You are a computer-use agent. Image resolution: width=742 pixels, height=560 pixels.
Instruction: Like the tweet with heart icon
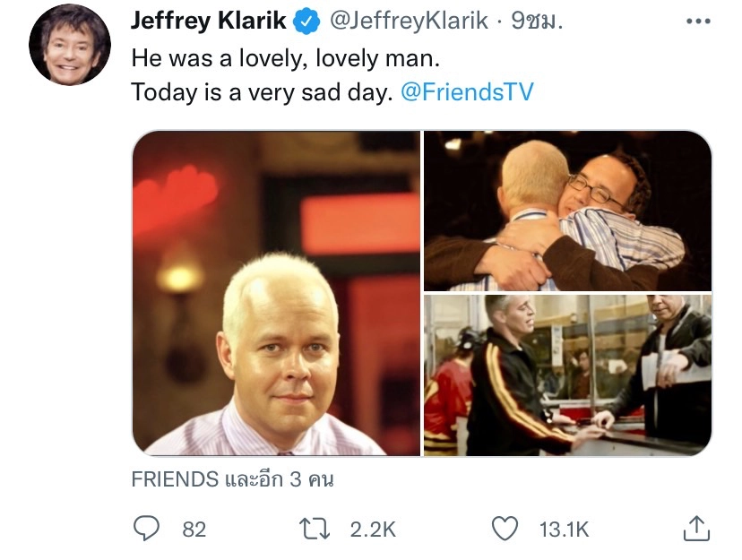pyautogui.click(x=505, y=529)
